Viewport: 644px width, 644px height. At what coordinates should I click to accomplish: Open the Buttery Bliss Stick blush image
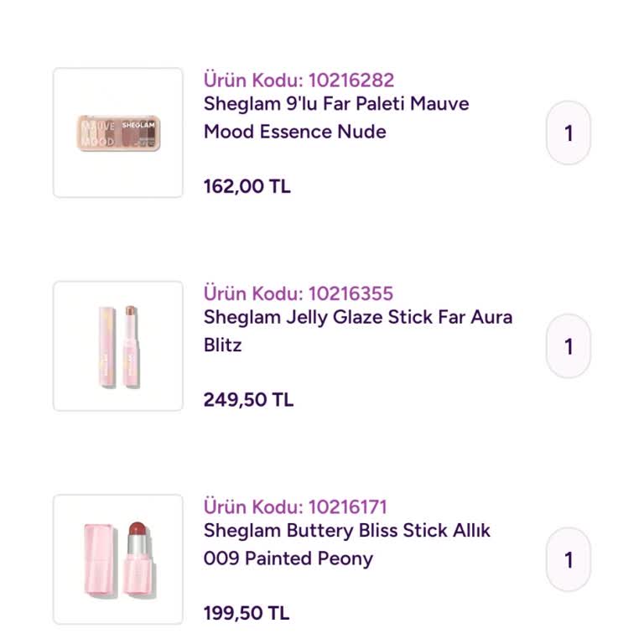point(118,559)
